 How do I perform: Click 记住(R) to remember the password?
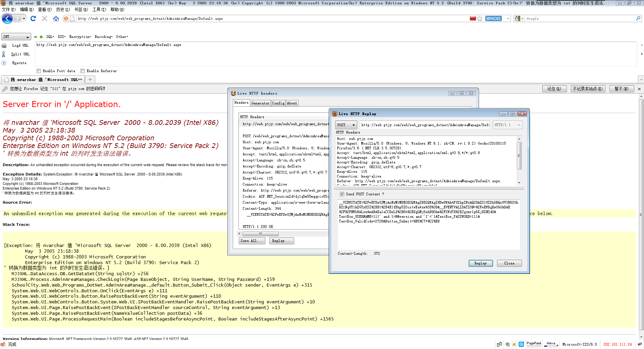click(554, 89)
